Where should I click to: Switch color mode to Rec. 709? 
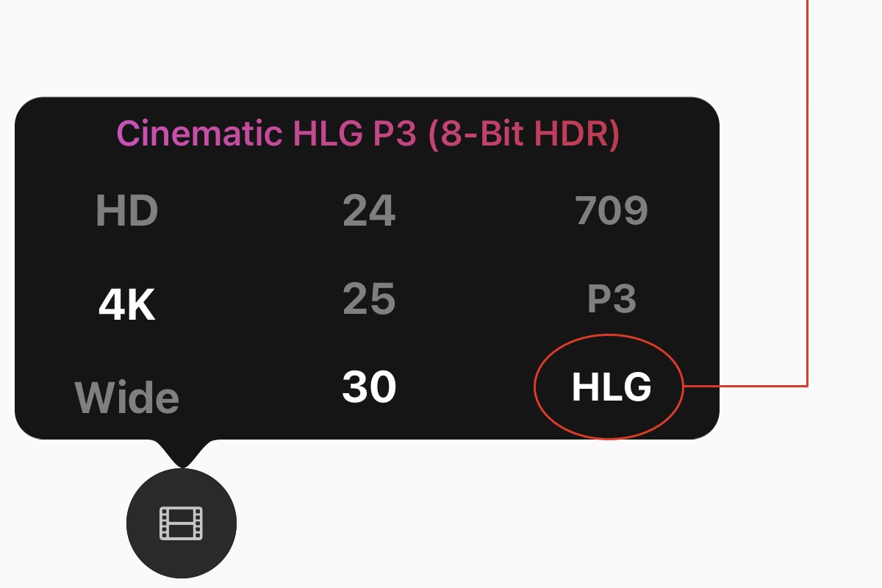click(x=612, y=212)
